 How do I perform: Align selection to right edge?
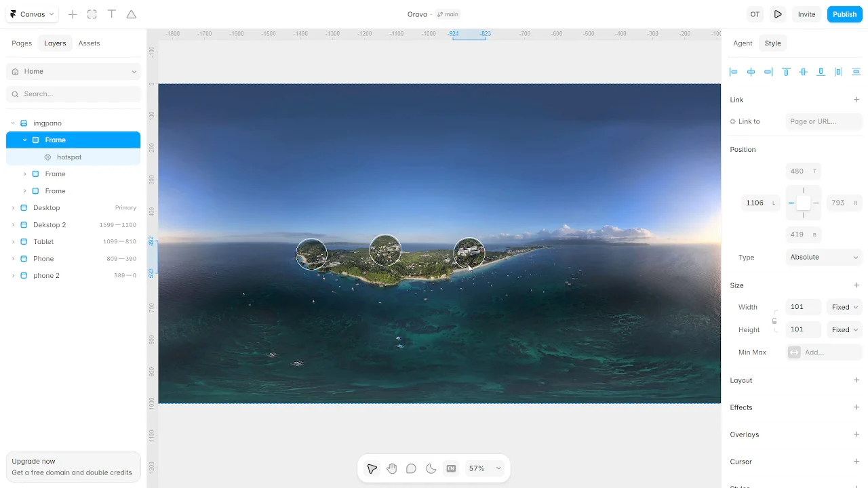point(768,72)
